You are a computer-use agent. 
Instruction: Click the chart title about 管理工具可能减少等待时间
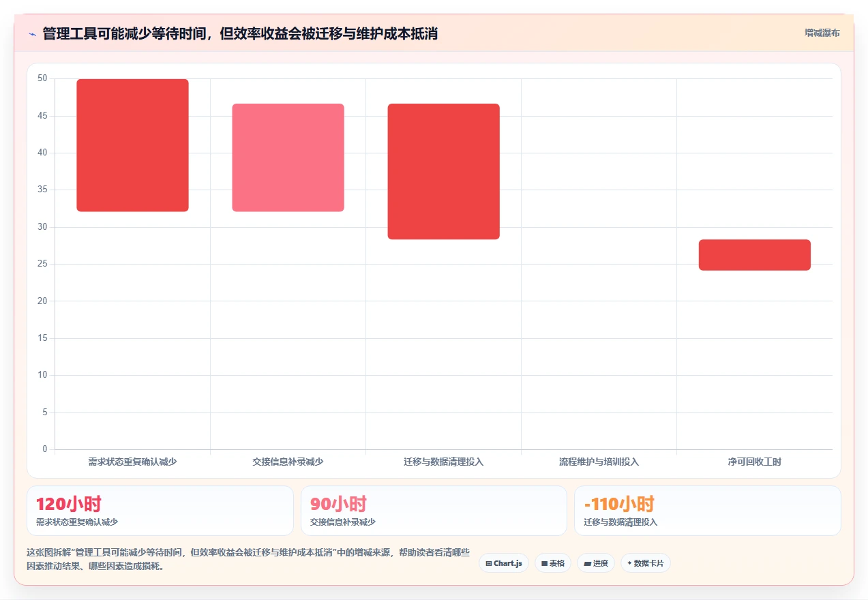240,33
